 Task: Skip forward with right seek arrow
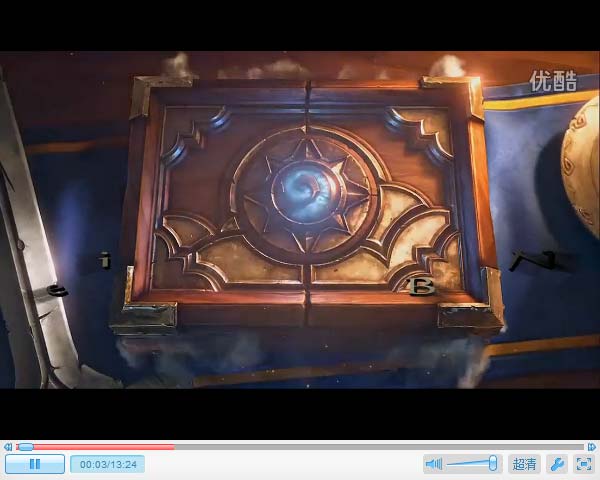click(x=592, y=447)
